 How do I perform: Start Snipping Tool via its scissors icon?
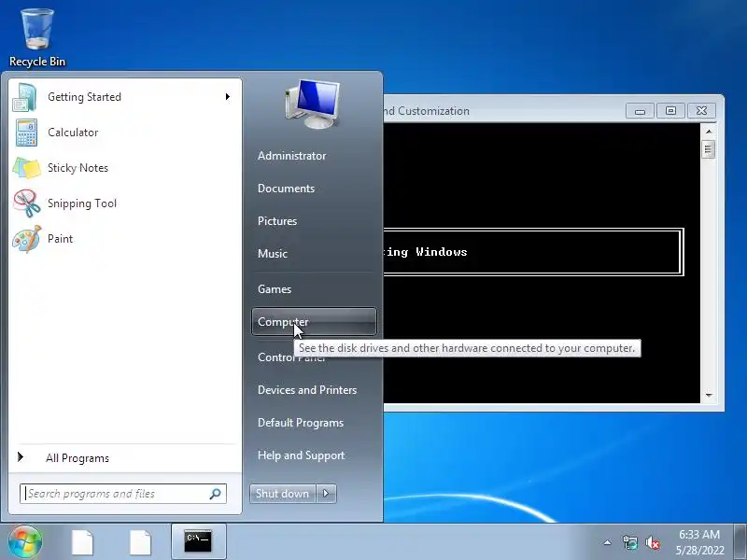point(27,203)
